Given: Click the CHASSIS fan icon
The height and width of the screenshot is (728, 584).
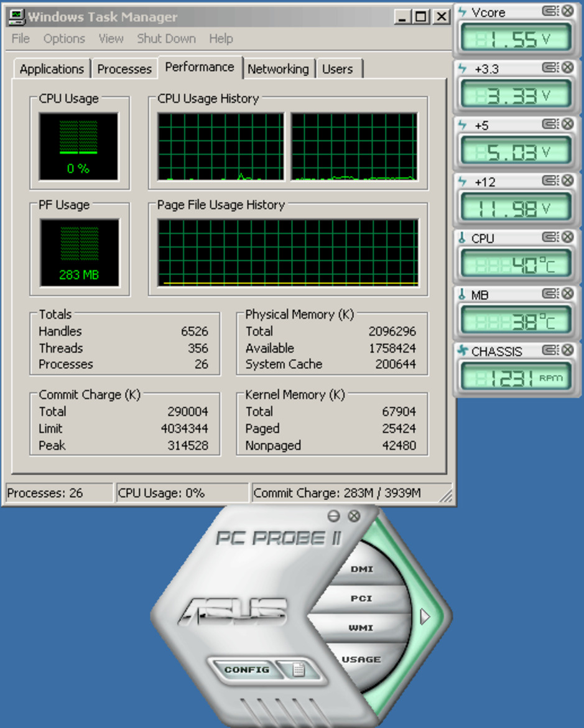Looking at the screenshot, I should (x=462, y=350).
